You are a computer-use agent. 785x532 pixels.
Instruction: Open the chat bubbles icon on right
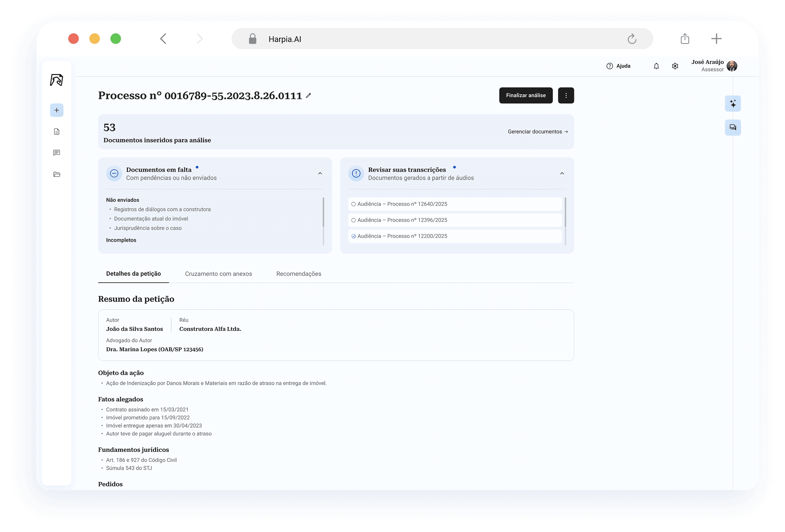pyautogui.click(x=733, y=127)
